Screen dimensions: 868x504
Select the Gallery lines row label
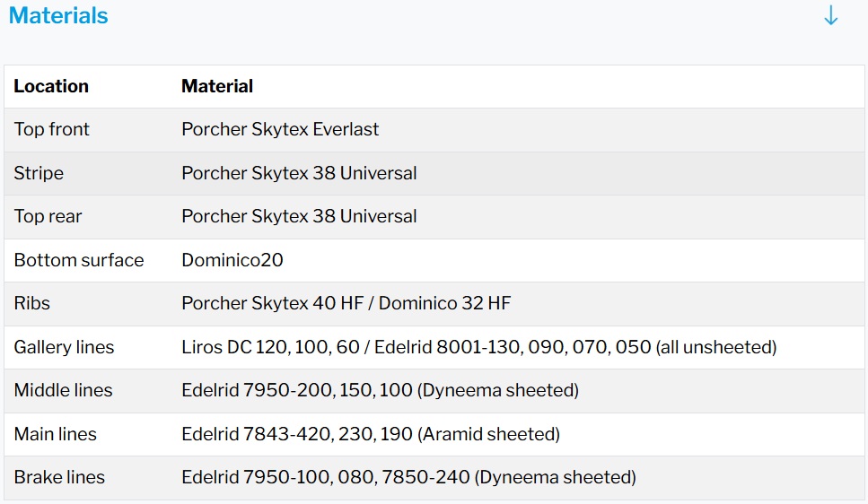65,347
